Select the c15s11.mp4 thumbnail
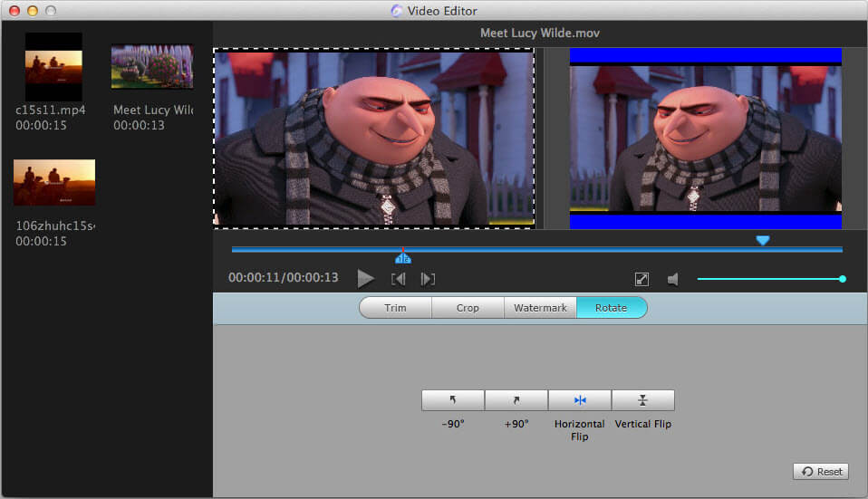Image resolution: width=868 pixels, height=499 pixels. click(x=53, y=67)
